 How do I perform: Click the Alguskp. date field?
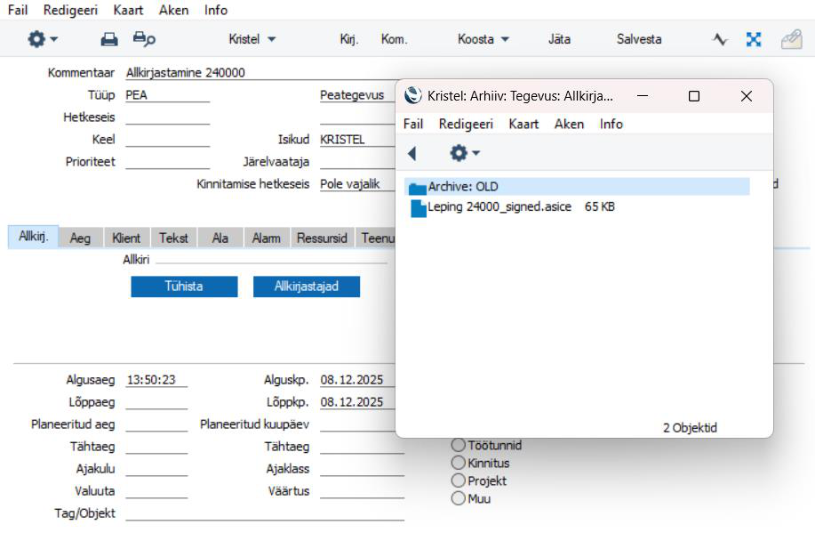click(x=358, y=380)
